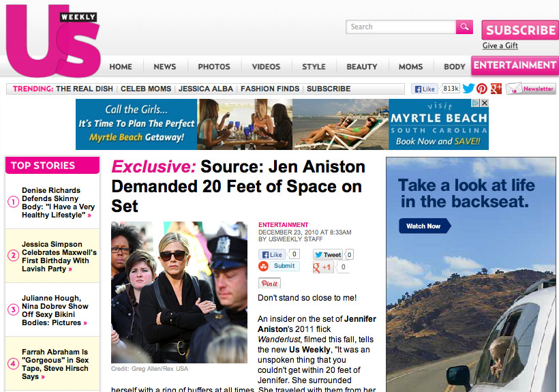Viewport: 559px width, 392px height.
Task: Click the ENTERTAINMENT category label above date
Action: point(283,225)
